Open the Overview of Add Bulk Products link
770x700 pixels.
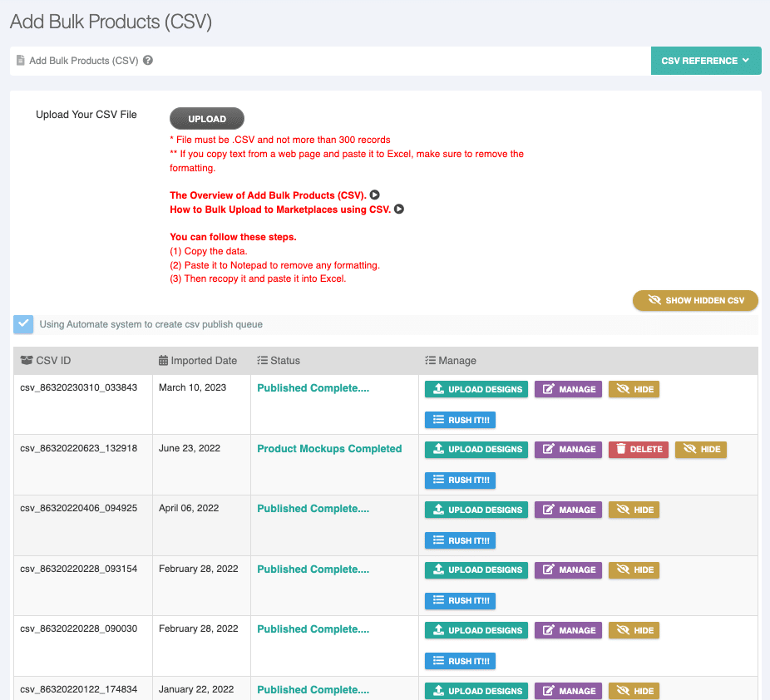(x=268, y=195)
